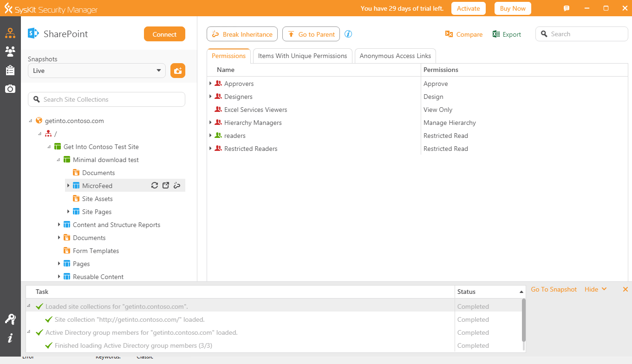Collapse the getinto.contoso.com tree node

tap(31, 121)
